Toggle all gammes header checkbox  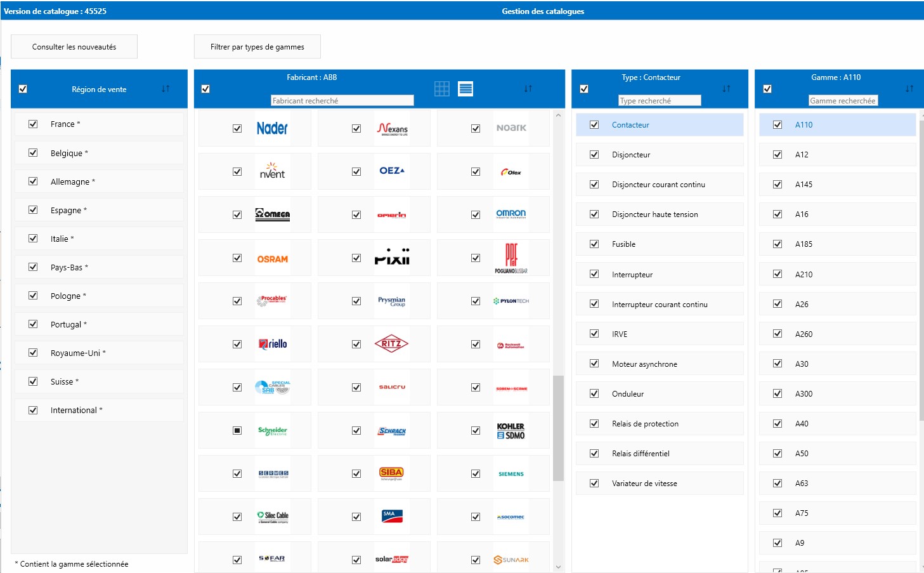[767, 89]
